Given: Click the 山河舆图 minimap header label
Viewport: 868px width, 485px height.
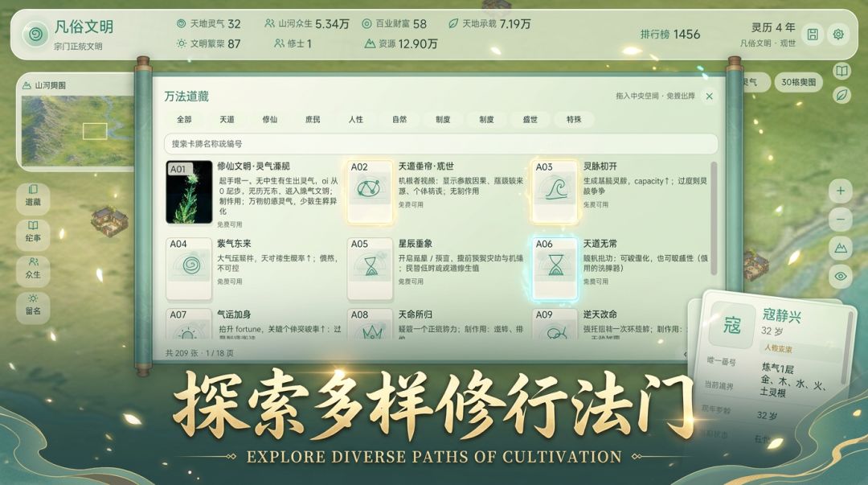Looking at the screenshot, I should pyautogui.click(x=44, y=85).
